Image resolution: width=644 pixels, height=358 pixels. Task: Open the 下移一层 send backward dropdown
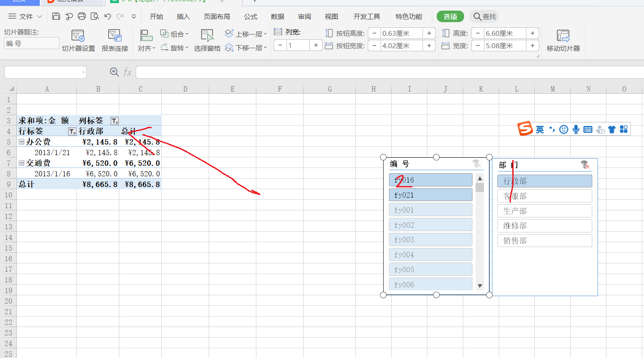tap(246, 48)
